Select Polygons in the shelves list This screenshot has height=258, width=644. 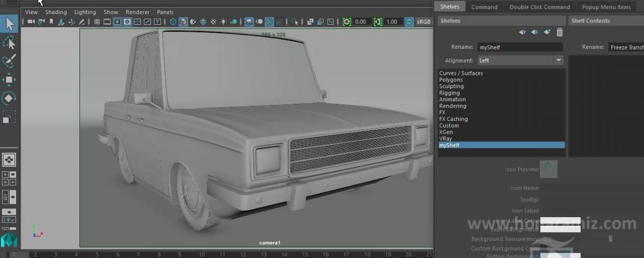(x=502, y=80)
